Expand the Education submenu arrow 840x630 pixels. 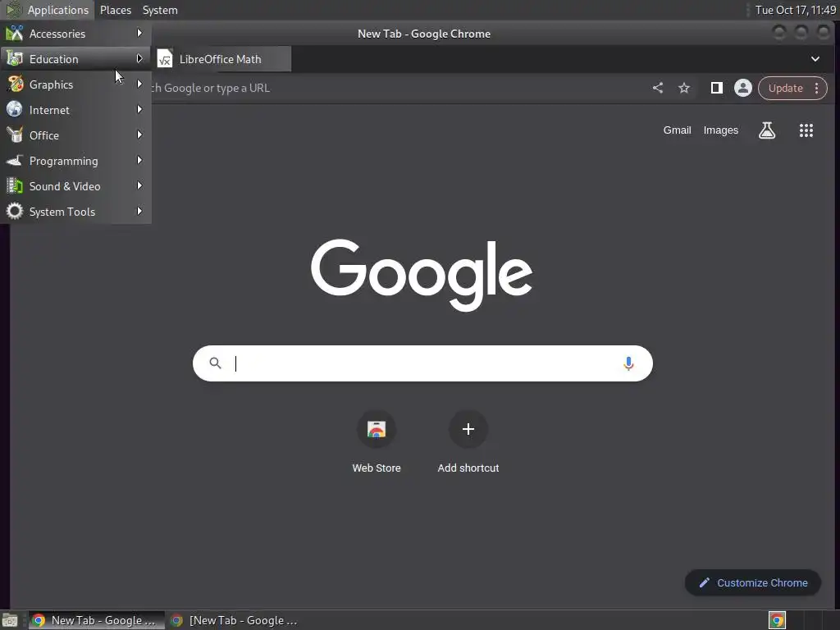pyautogui.click(x=139, y=58)
